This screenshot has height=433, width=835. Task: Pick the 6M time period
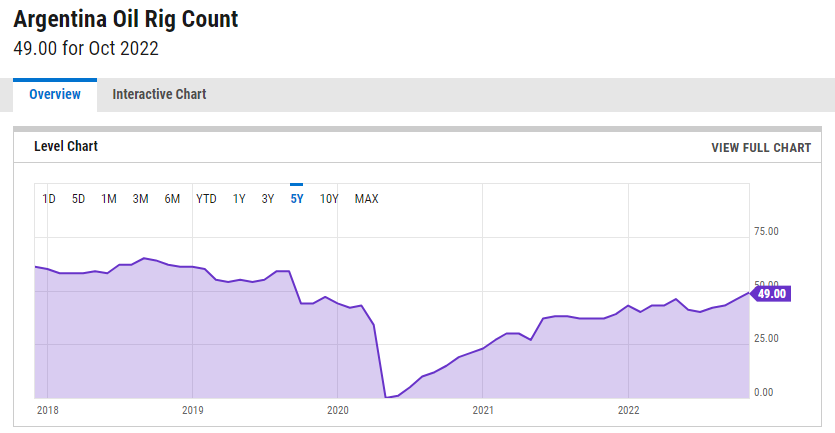(x=172, y=198)
